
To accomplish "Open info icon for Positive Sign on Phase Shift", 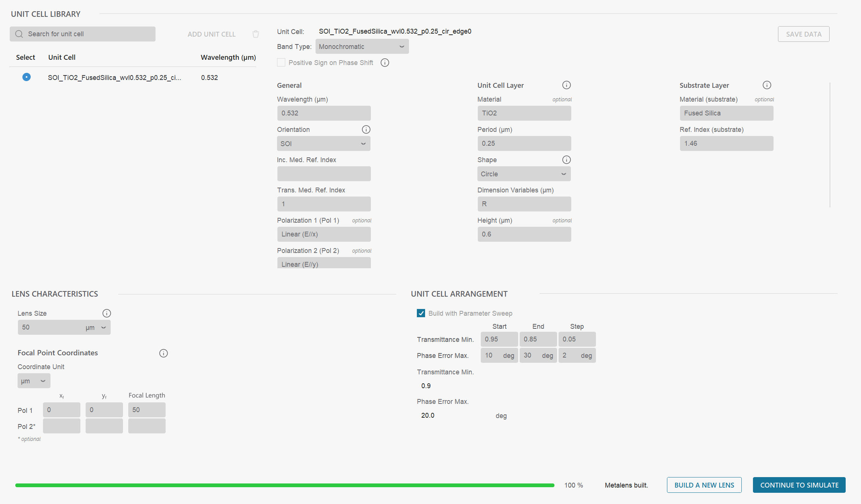I will [385, 63].
